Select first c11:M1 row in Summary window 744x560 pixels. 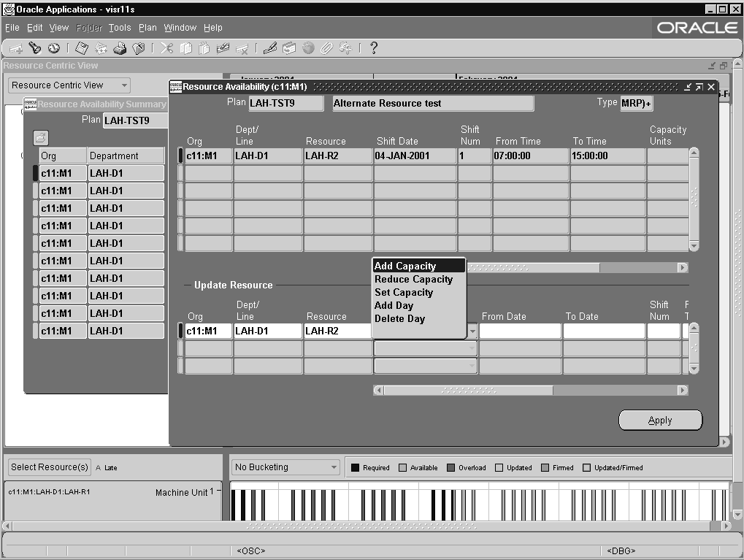point(63,174)
